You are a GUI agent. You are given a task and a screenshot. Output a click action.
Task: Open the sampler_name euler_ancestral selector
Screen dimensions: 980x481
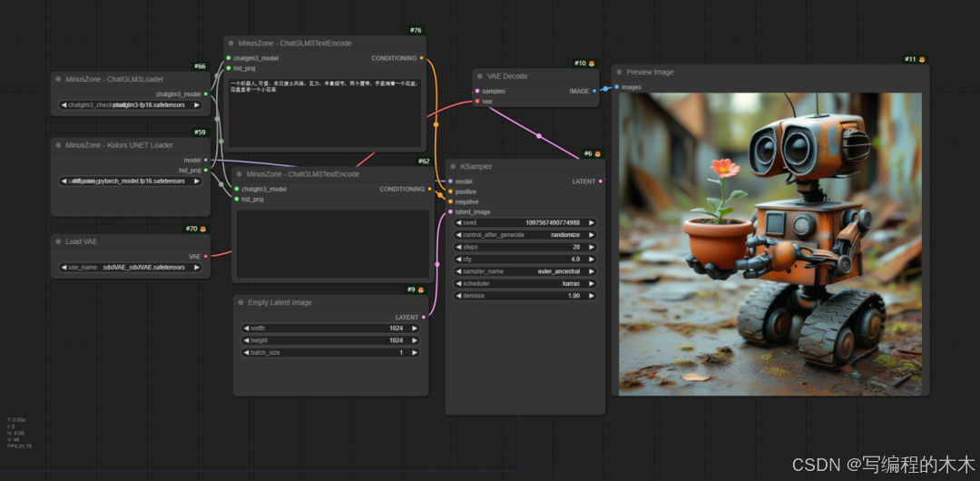(x=525, y=271)
